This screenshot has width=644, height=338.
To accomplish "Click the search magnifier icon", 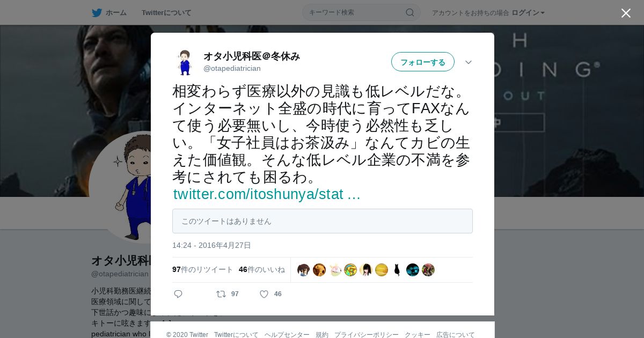I will pyautogui.click(x=409, y=12).
